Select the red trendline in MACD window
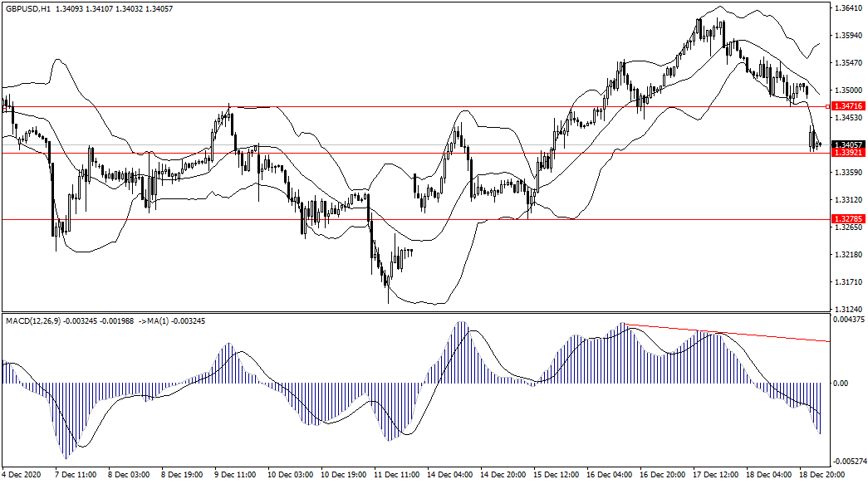Image resolution: width=868 pixels, height=484 pixels. point(731,333)
